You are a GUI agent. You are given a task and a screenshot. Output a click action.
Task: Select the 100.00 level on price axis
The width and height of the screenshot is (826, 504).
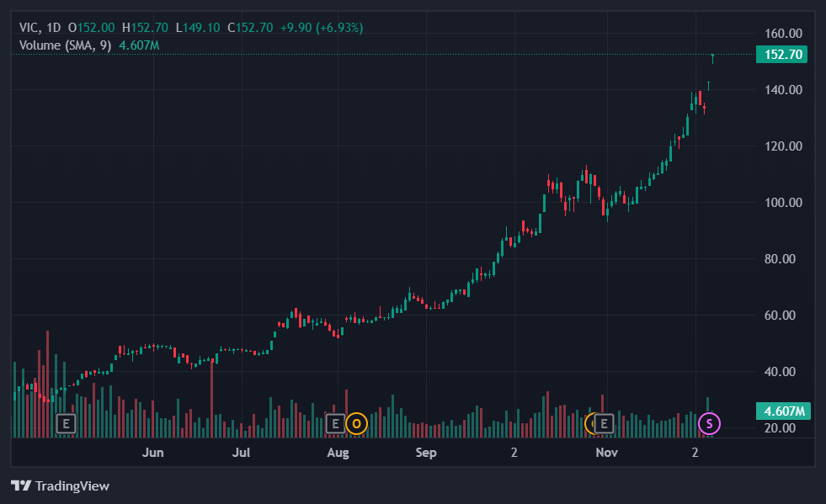pos(781,203)
